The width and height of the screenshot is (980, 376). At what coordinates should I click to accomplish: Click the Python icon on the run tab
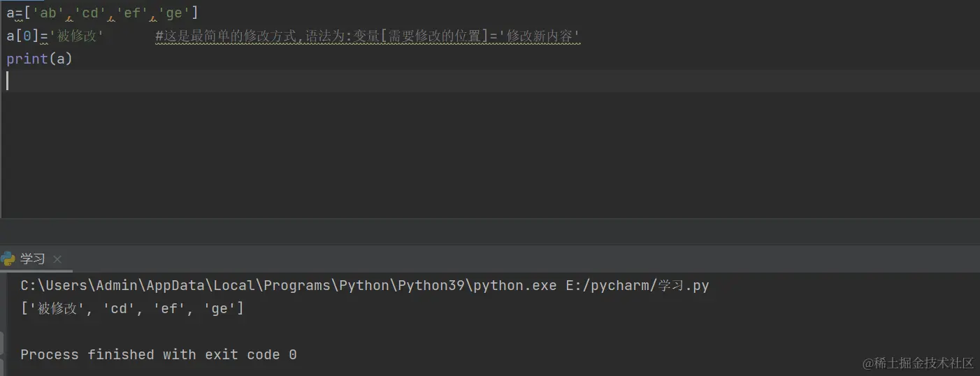[x=8, y=259]
